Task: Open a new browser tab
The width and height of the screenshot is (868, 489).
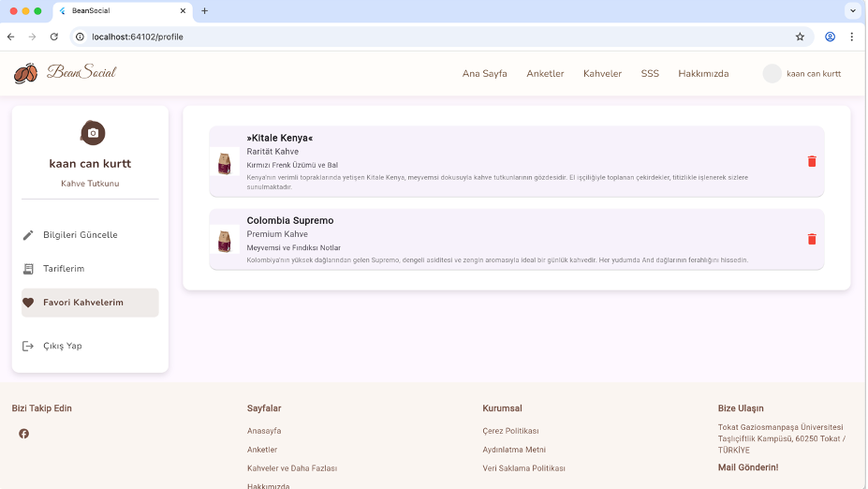Action: 204,10
